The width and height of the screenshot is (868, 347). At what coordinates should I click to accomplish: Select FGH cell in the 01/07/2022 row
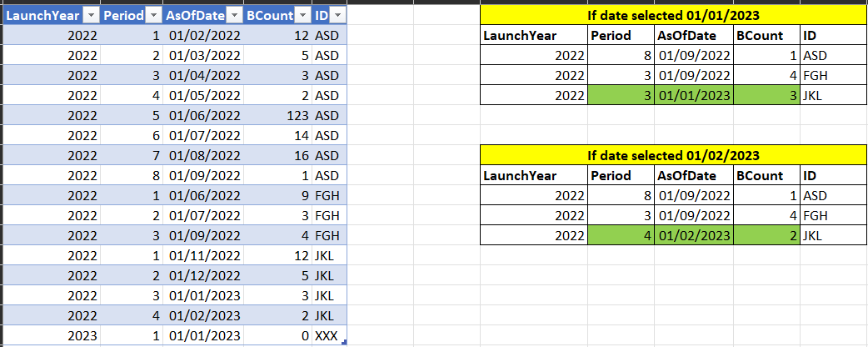pos(329,215)
